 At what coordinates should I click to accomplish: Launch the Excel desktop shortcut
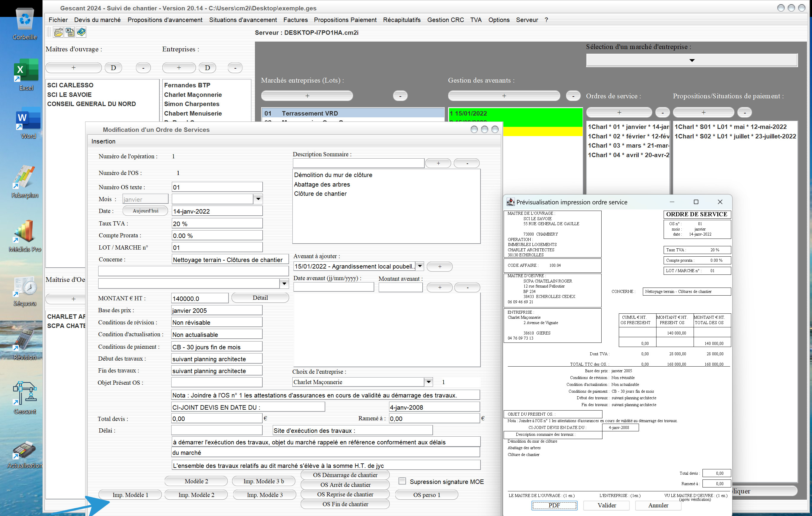pyautogui.click(x=26, y=75)
